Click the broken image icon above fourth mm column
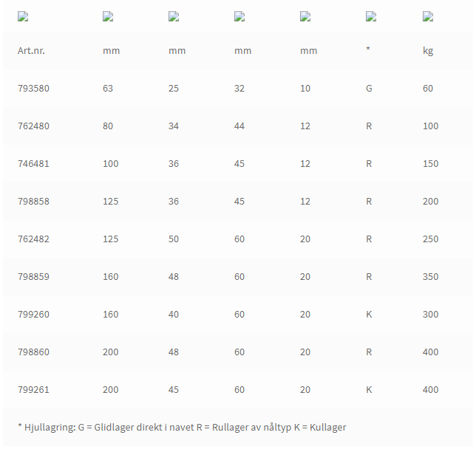This screenshot has height=452, width=476. pyautogui.click(x=305, y=17)
